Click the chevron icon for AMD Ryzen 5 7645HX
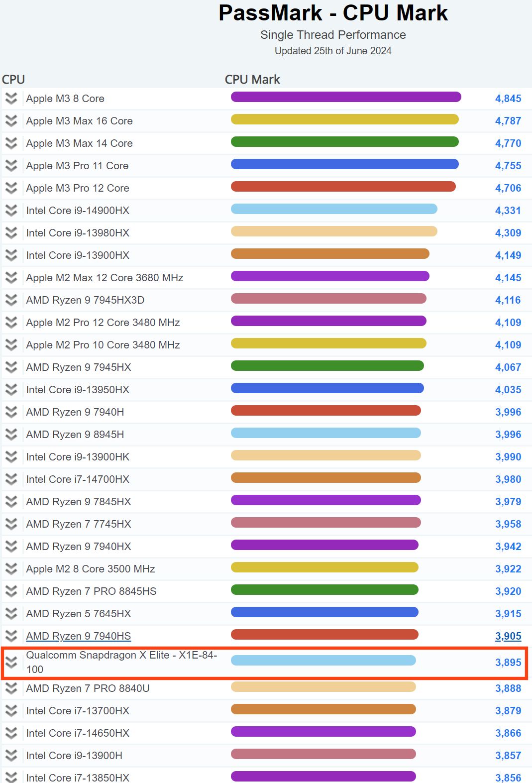This screenshot has width=532, height=783. pyautogui.click(x=11, y=614)
